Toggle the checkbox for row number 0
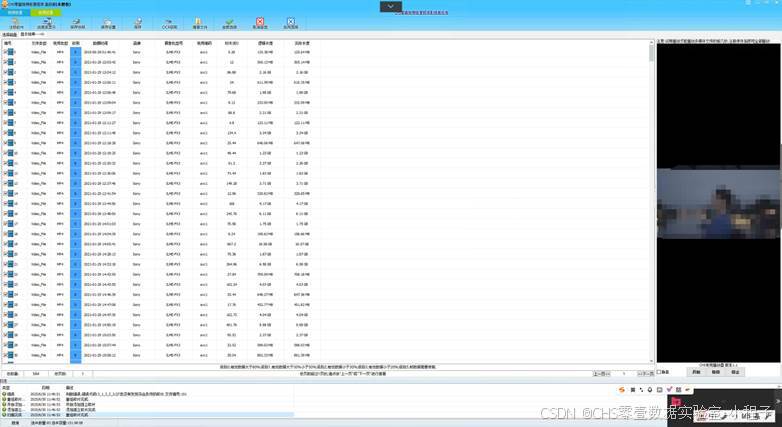This screenshot has height=427, width=782. [5, 52]
